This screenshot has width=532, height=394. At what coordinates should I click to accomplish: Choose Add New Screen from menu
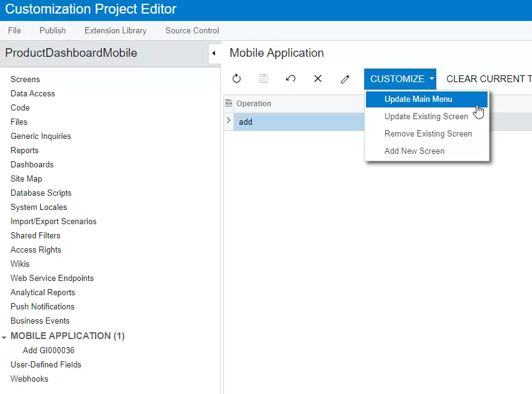pyautogui.click(x=414, y=151)
